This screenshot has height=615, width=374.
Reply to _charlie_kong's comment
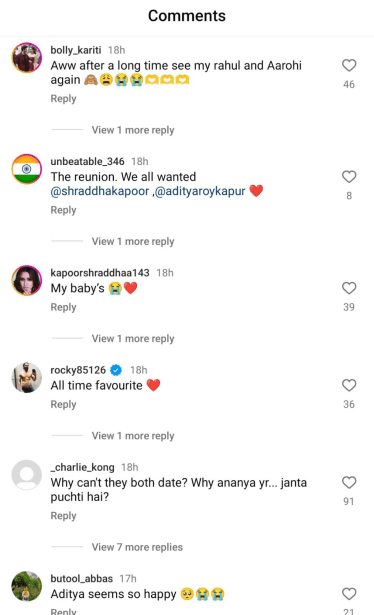click(x=63, y=516)
